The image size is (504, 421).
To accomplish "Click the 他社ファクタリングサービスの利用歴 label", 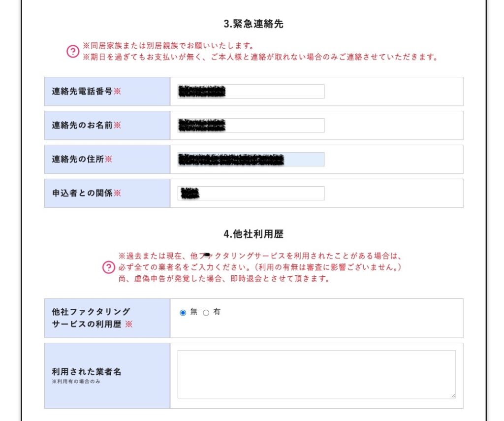I will click(x=91, y=318).
